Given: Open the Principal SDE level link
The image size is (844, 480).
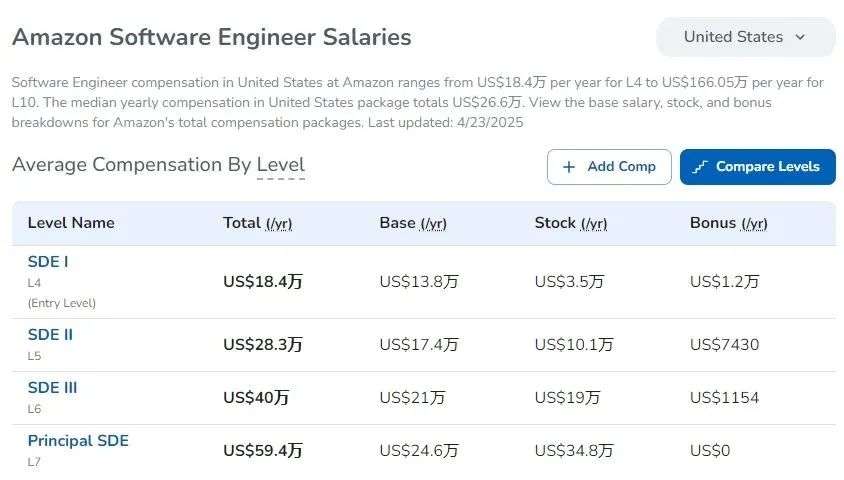Looking at the screenshot, I should [x=78, y=441].
